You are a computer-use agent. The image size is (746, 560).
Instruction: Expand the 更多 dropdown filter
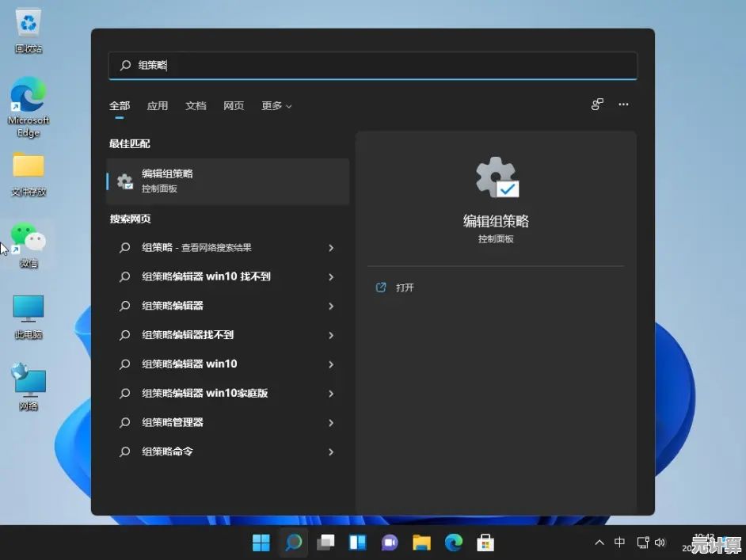coord(276,105)
